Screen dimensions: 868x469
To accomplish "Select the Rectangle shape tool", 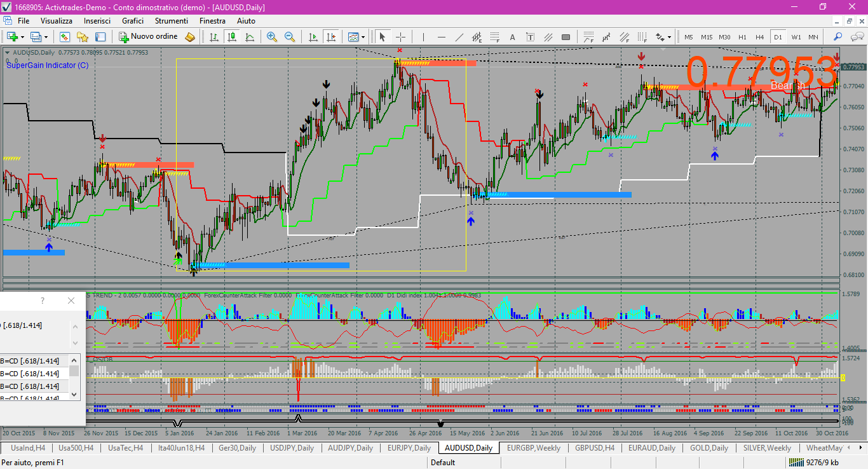I will tap(566, 37).
